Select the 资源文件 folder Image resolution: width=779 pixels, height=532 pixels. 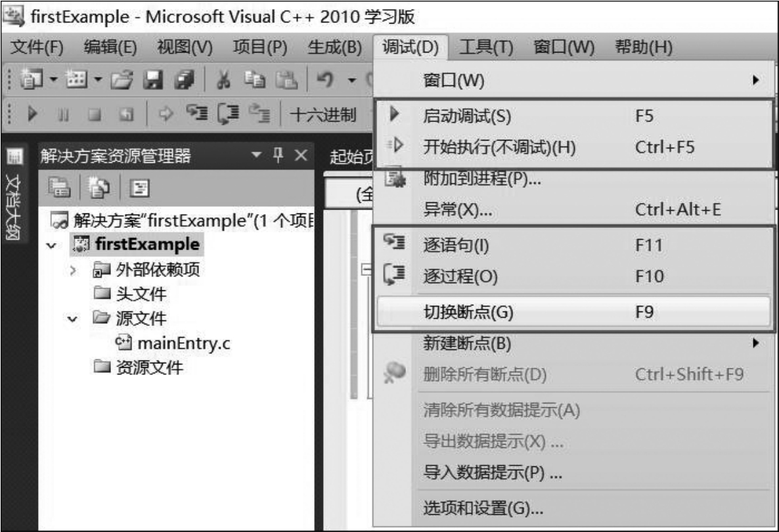(x=139, y=368)
